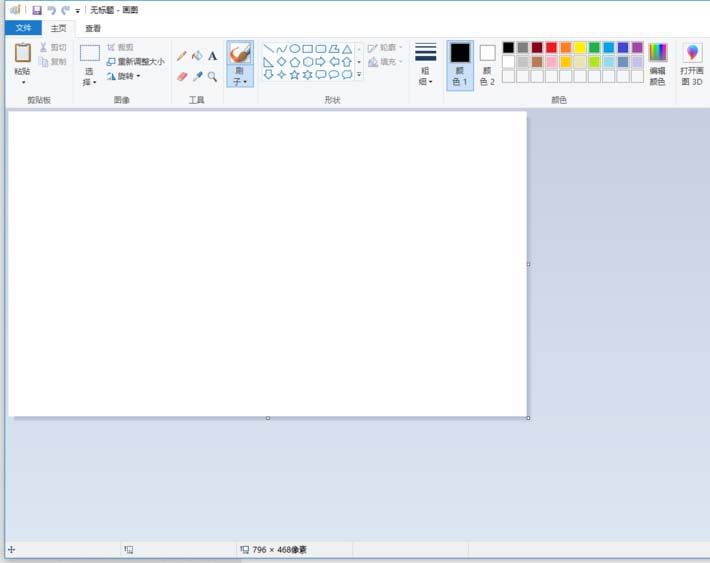Click the canvas size 796 × 468 status text

coord(279,549)
